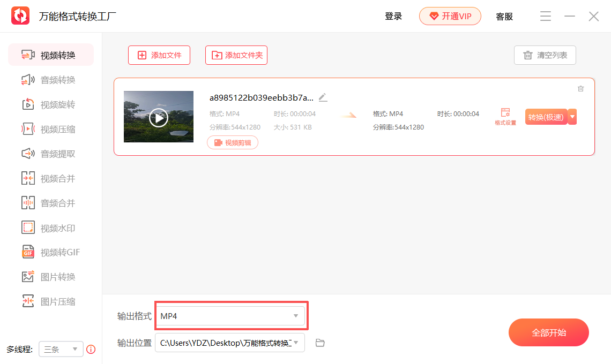Open the 视频旋转 feature
This screenshot has height=364, width=611.
click(51, 104)
